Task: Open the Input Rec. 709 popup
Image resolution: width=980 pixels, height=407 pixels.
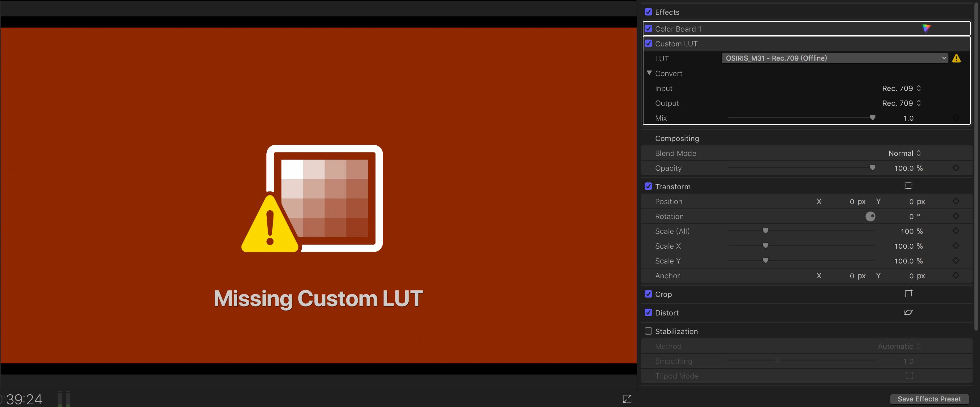Action: click(901, 88)
